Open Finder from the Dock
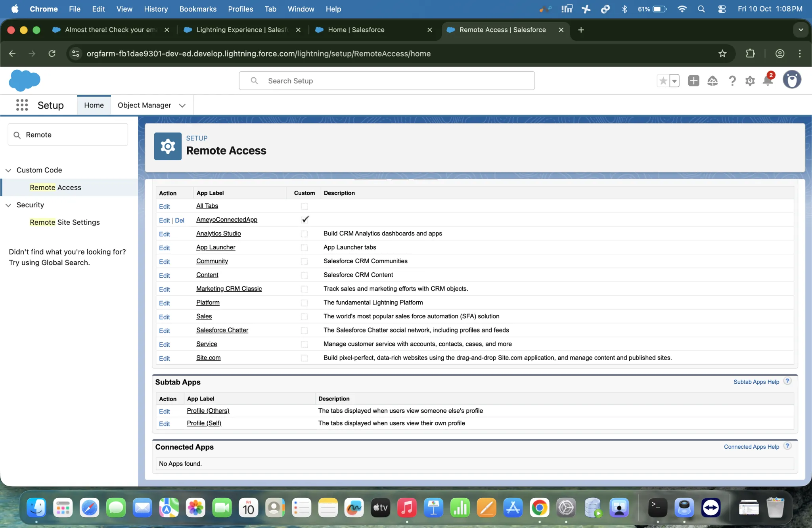Screen dimensions: 812x528 click(36, 507)
